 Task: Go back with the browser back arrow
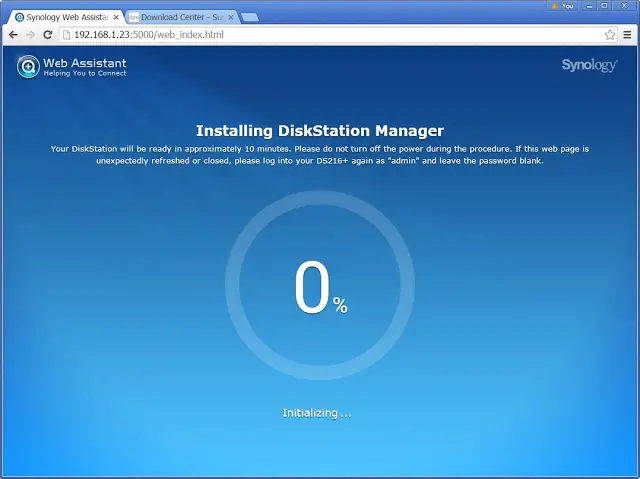(x=13, y=35)
